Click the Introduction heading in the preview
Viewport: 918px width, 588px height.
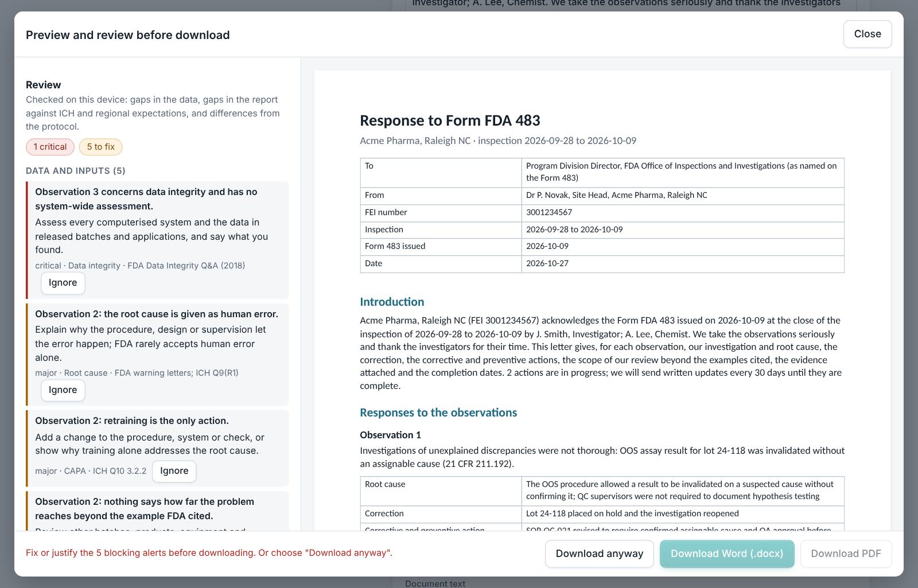pos(392,302)
